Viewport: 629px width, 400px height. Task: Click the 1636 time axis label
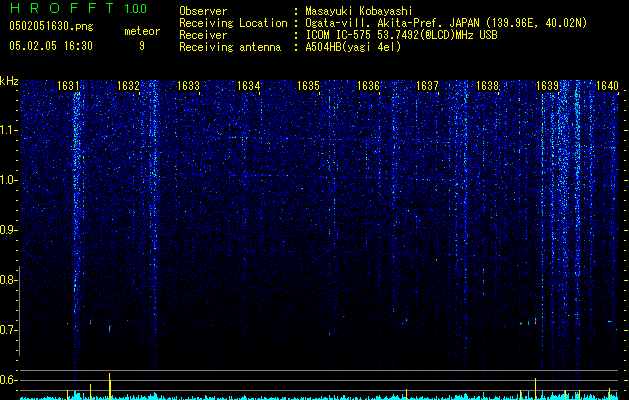[x=368, y=85]
